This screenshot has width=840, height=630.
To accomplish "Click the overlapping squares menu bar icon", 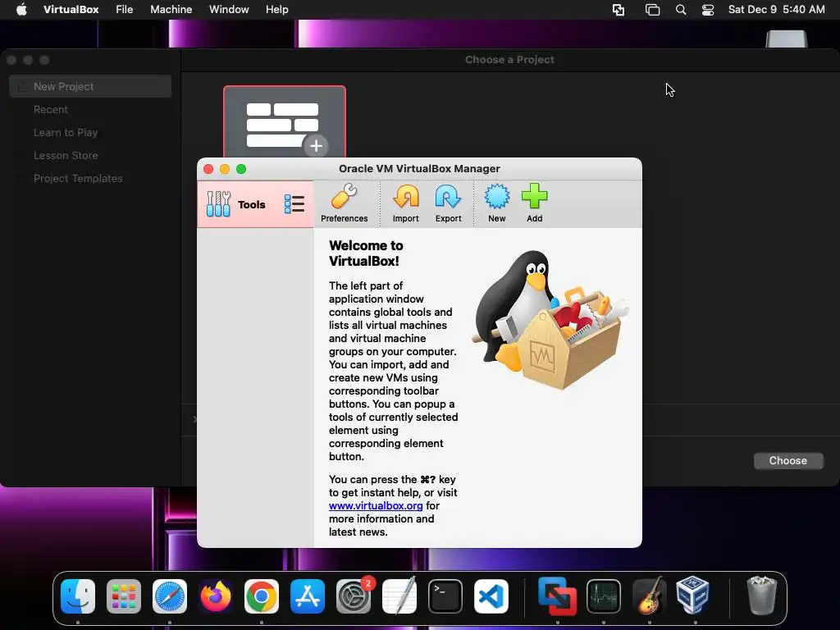I will (619, 10).
